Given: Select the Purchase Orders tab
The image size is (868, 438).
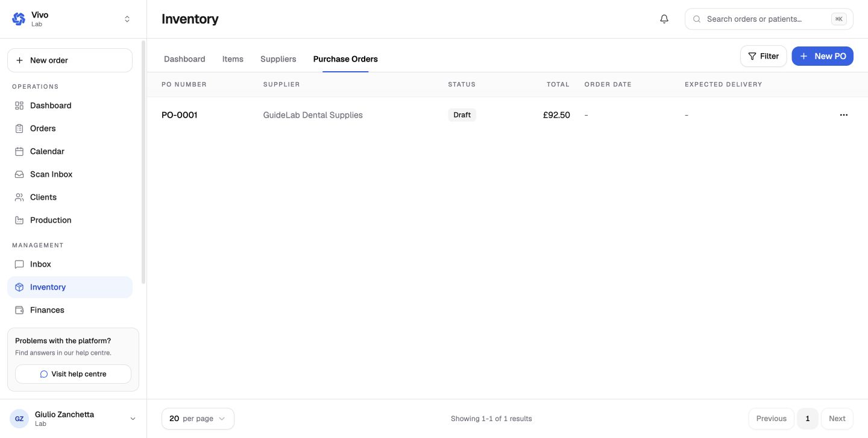Looking at the screenshot, I should 345,59.
